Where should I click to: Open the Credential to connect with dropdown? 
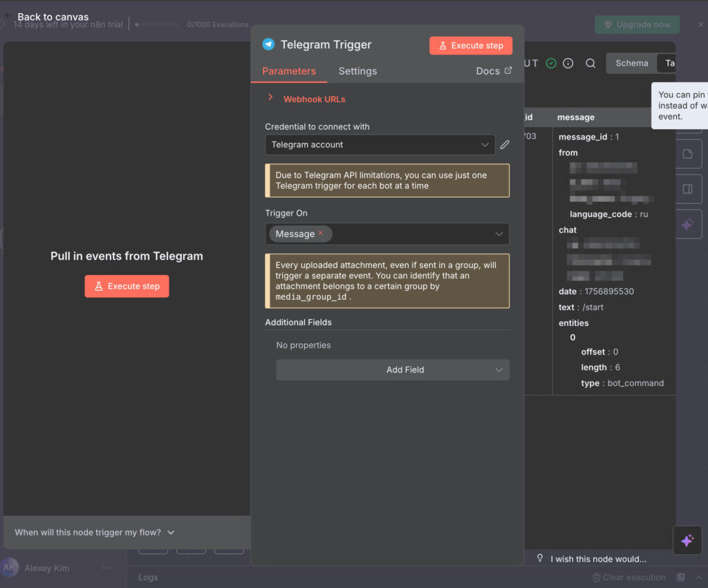(380, 144)
